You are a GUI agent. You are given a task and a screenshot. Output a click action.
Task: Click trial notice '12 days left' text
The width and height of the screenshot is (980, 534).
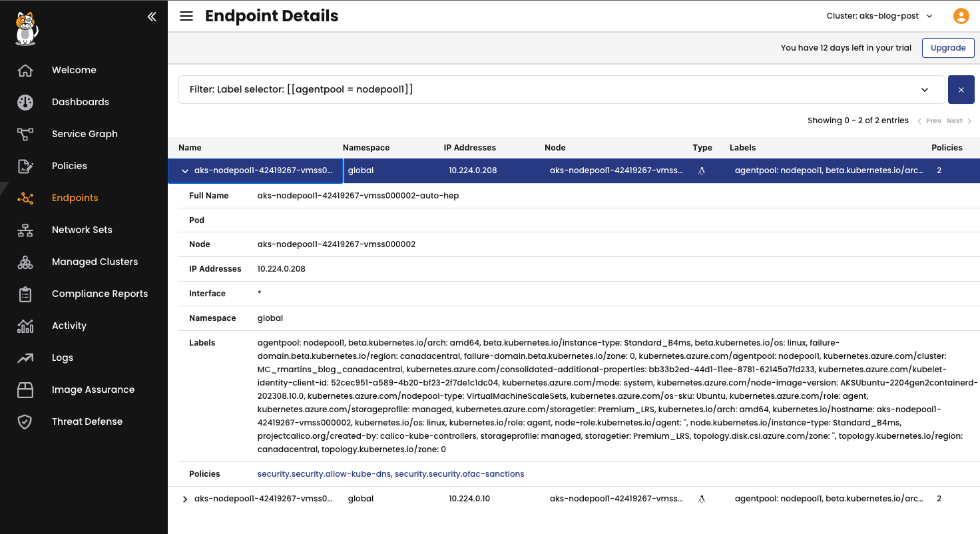coord(846,48)
